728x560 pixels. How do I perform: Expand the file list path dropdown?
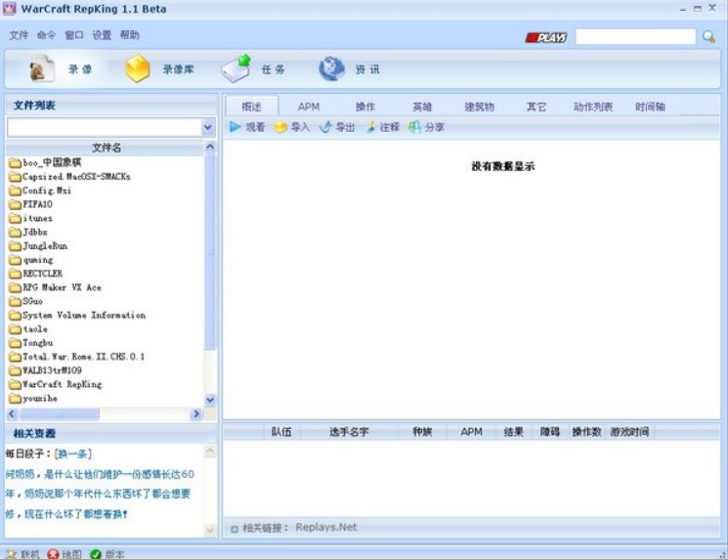208,127
